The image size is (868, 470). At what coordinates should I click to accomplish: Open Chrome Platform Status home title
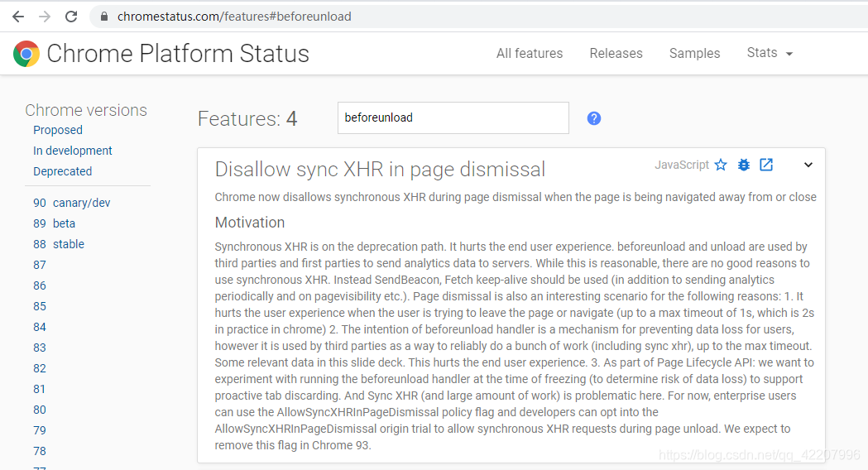[178, 54]
